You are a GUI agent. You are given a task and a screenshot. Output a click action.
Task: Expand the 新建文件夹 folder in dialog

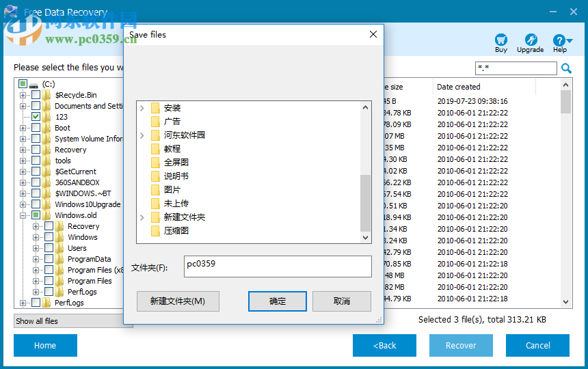[142, 217]
